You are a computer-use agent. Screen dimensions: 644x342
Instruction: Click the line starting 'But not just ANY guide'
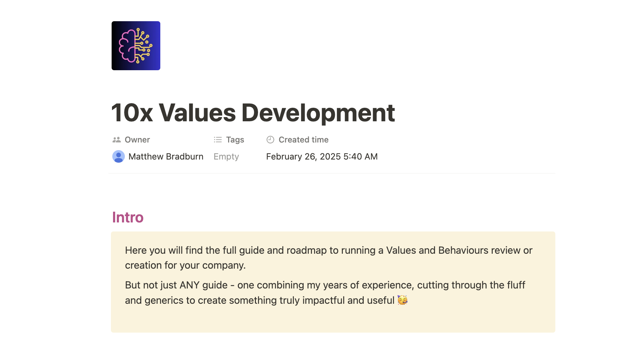point(325,285)
